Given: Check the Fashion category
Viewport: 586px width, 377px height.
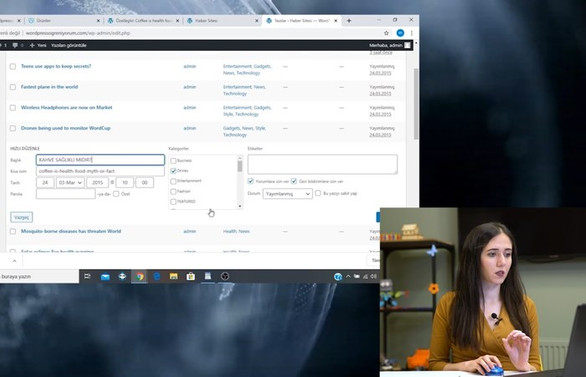Looking at the screenshot, I should coord(173,191).
